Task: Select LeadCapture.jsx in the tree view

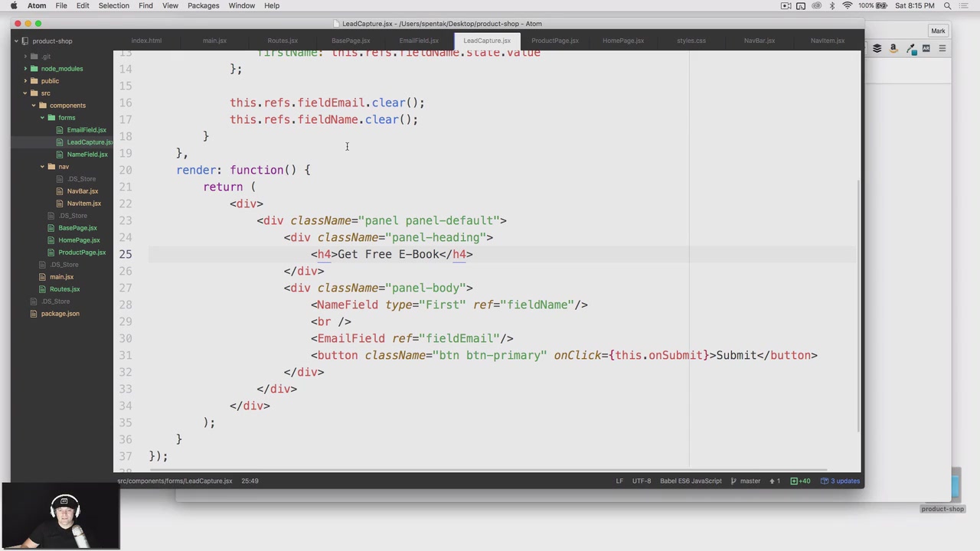Action: [x=90, y=142]
